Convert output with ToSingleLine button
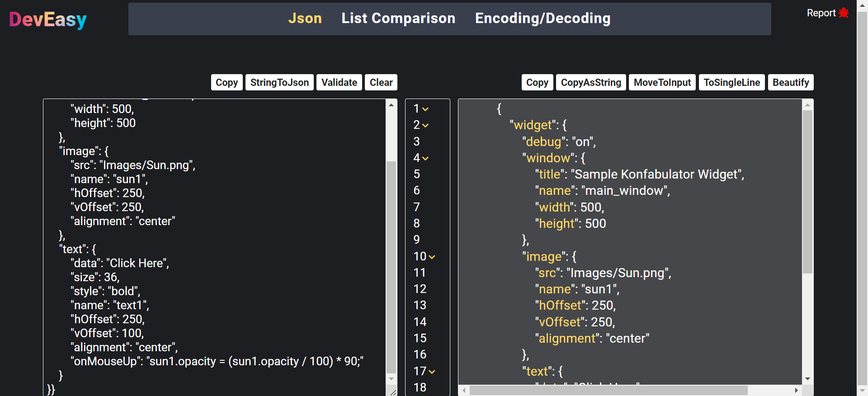Viewport: 868px width, 396px height. [x=731, y=82]
